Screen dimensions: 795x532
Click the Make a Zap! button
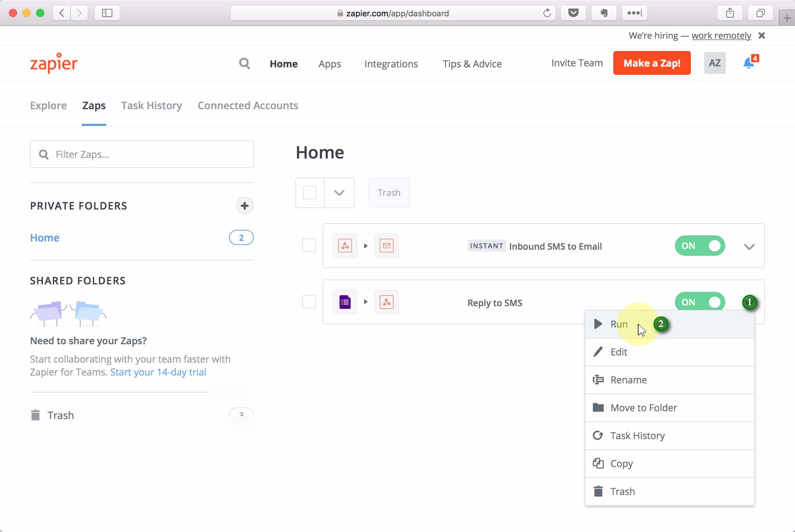click(x=652, y=63)
